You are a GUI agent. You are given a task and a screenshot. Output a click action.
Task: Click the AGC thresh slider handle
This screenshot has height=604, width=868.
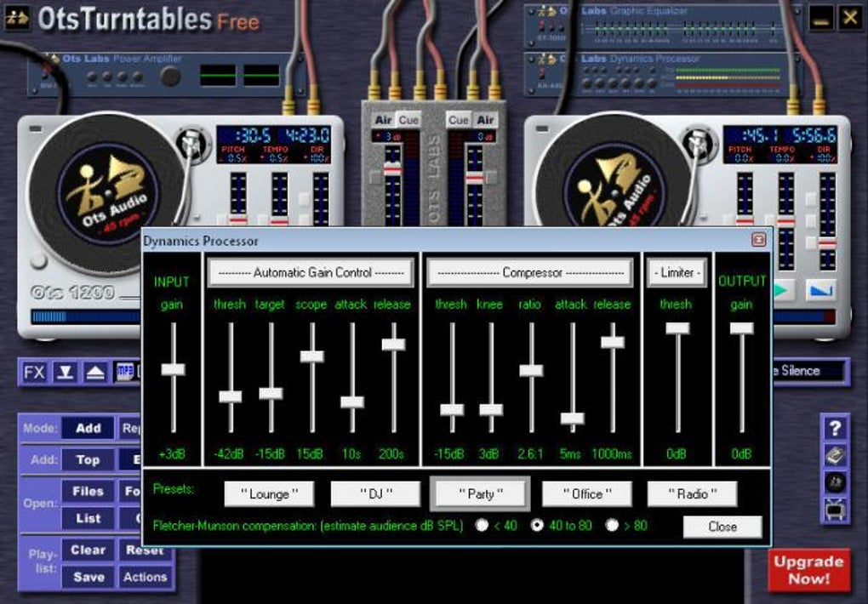coord(231,396)
